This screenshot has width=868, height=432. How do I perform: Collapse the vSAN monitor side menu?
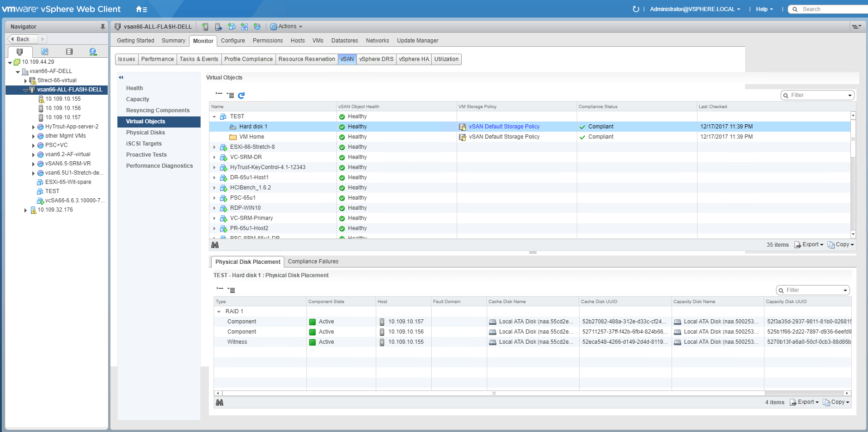[121, 78]
